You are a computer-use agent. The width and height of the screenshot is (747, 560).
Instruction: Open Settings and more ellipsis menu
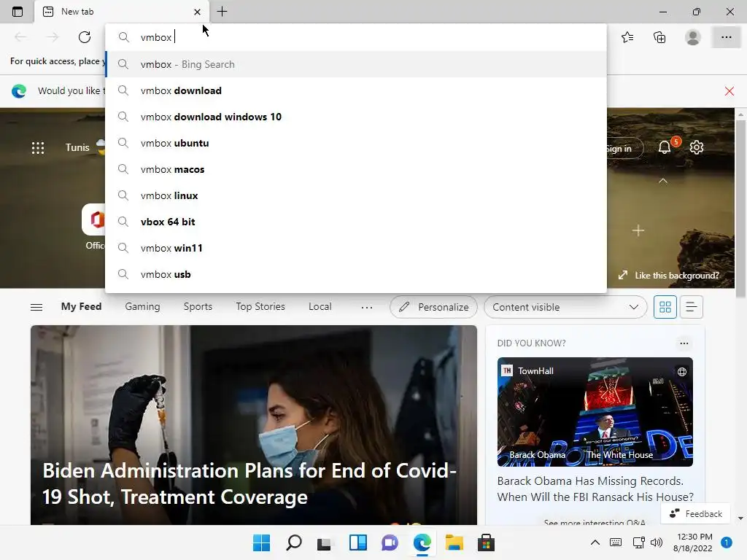(726, 37)
